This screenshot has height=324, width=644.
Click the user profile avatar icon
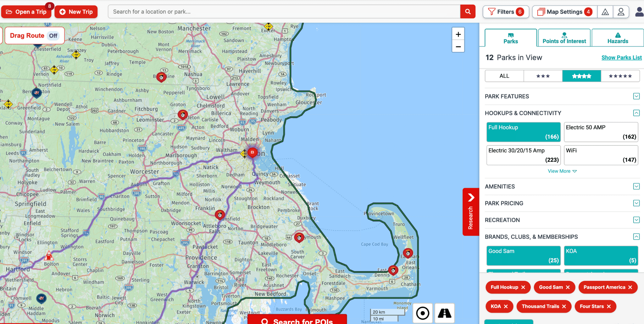coord(639,12)
